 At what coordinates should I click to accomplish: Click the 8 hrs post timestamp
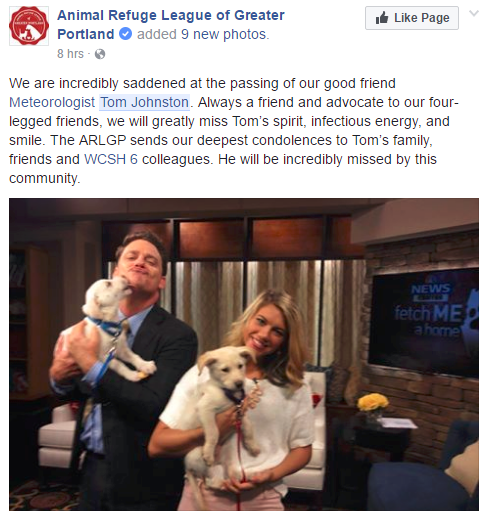point(70,54)
